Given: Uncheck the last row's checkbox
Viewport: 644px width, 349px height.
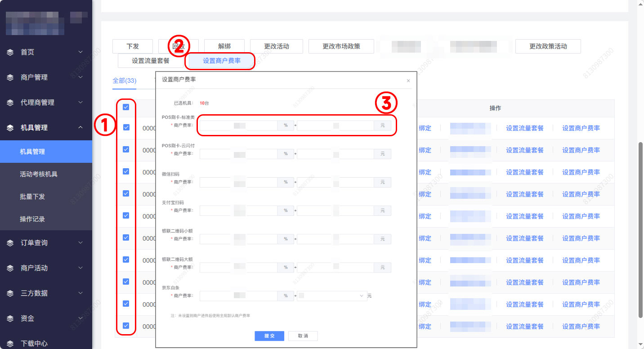Looking at the screenshot, I should coord(126,326).
